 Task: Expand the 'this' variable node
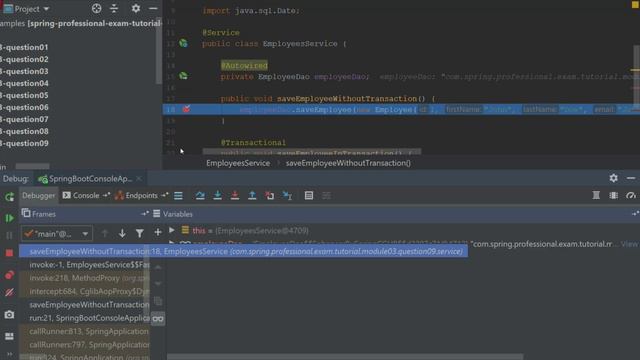172,231
